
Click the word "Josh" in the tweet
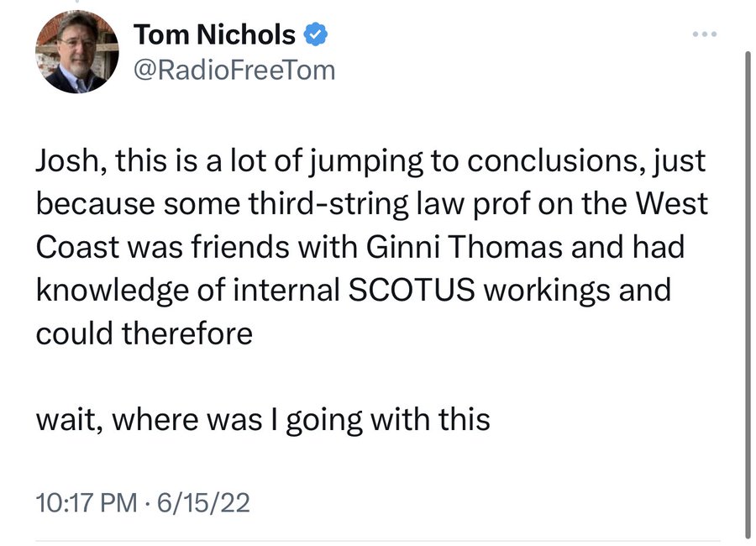tap(63, 161)
